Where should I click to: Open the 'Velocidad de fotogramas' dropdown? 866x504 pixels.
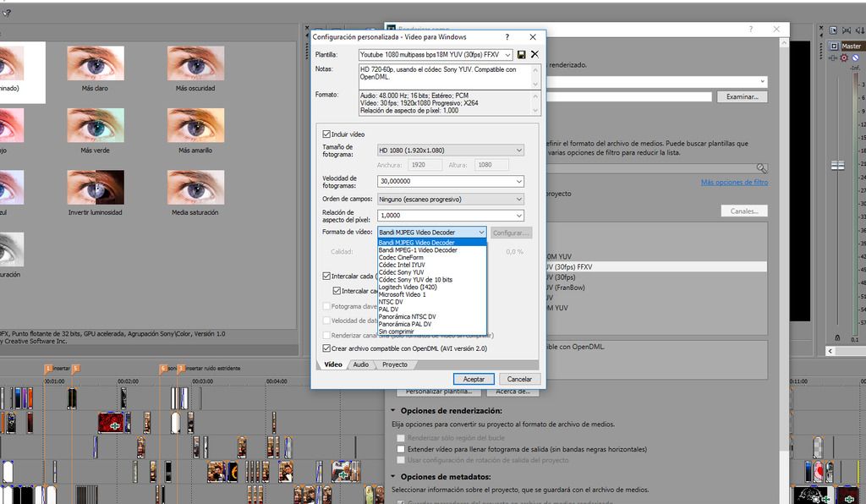click(518, 181)
